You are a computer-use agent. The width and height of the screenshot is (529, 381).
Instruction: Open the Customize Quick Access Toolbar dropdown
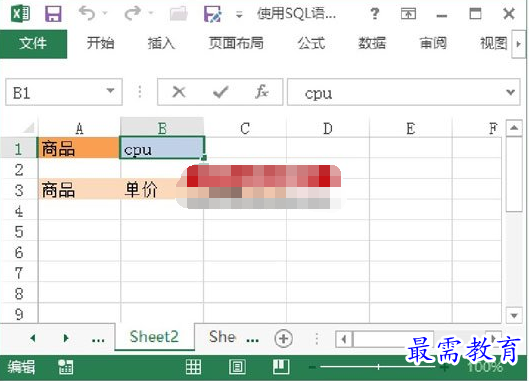[x=239, y=15]
